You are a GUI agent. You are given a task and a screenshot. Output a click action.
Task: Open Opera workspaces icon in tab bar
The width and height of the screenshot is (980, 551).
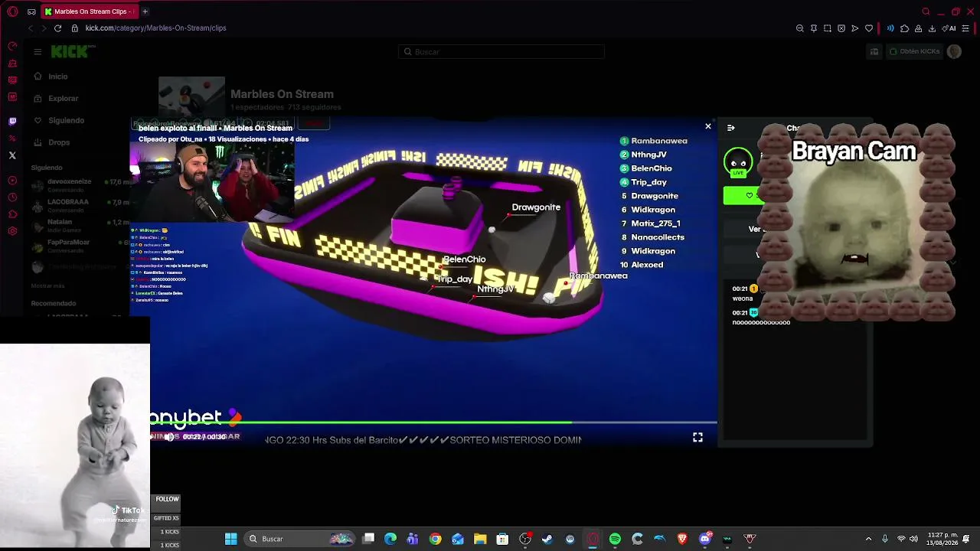31,11
